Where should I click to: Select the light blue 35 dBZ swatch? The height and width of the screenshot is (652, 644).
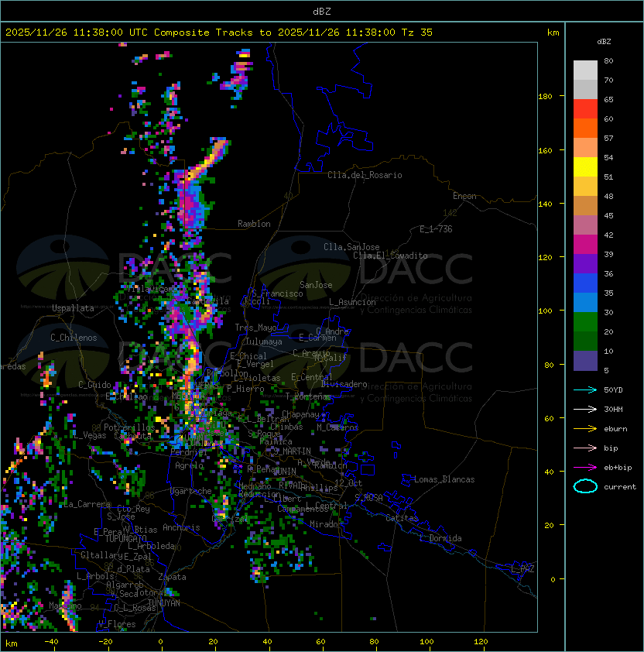click(585, 303)
